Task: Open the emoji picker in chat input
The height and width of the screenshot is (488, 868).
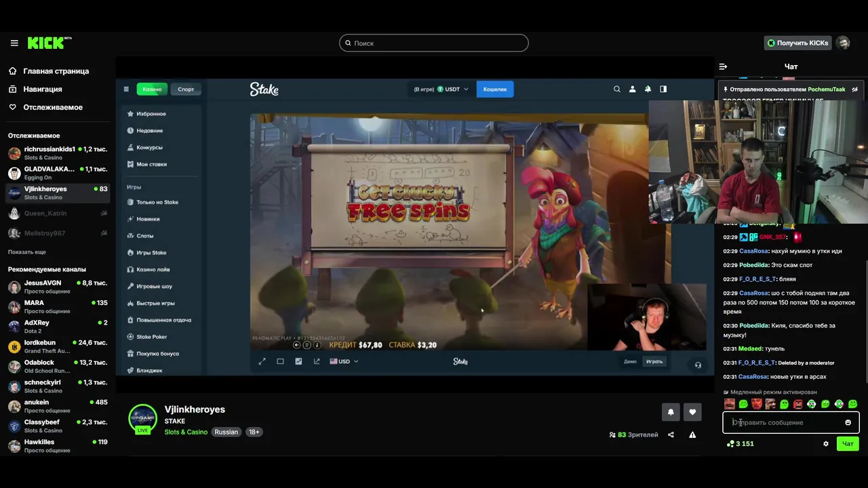Action: pos(848,422)
